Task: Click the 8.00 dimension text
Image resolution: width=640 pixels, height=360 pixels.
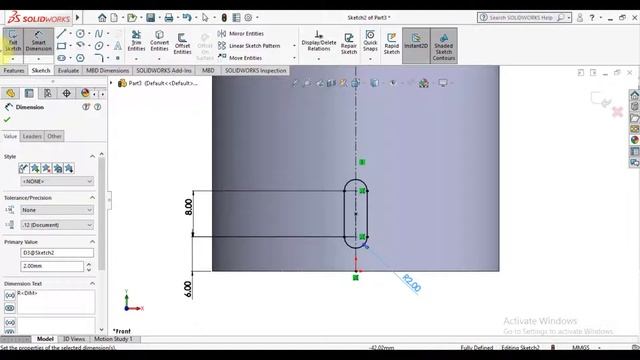Action: [x=188, y=207]
